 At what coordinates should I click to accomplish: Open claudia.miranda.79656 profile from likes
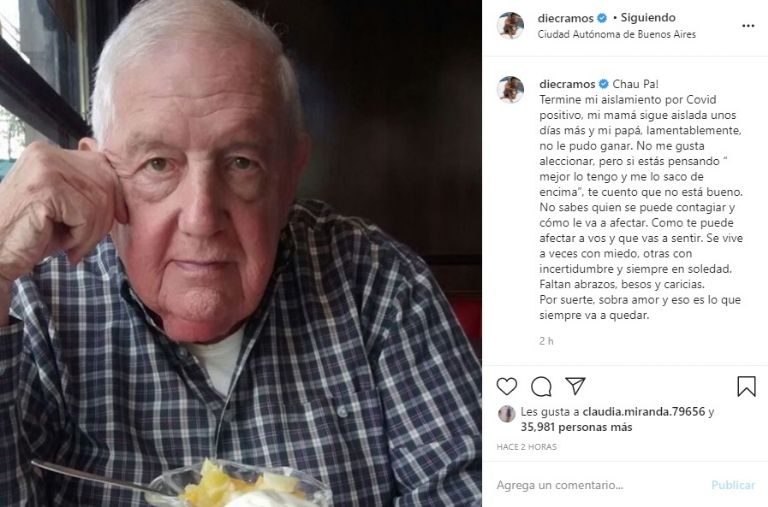pos(644,412)
